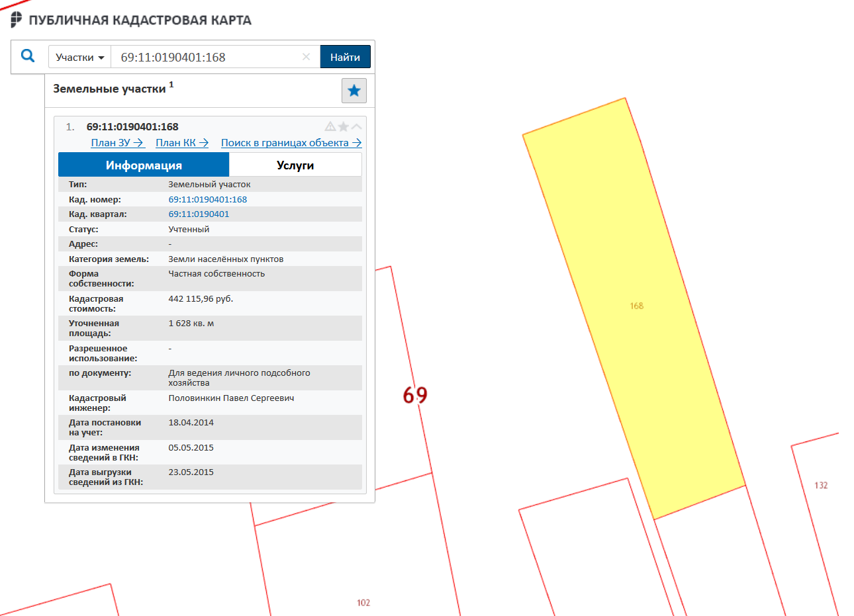Screen dimensions: 854x616
Task: Click the warning triangle icon on result
Action: [330, 126]
